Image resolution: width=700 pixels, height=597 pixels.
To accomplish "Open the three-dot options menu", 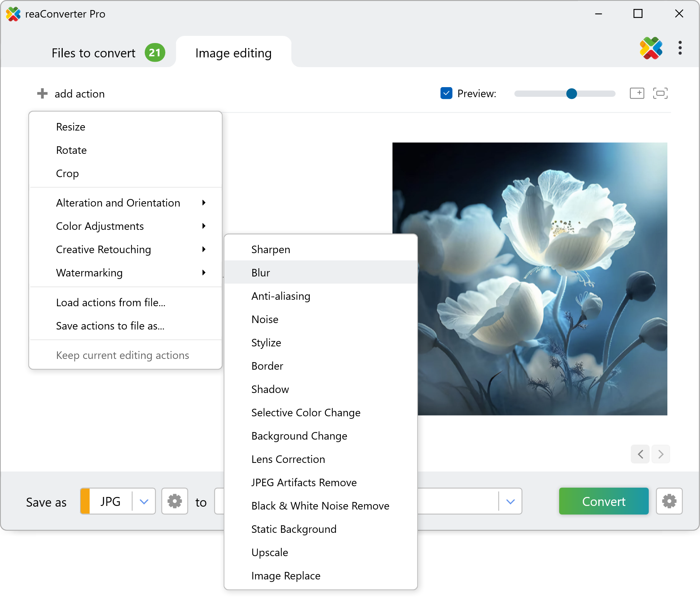I will (680, 48).
